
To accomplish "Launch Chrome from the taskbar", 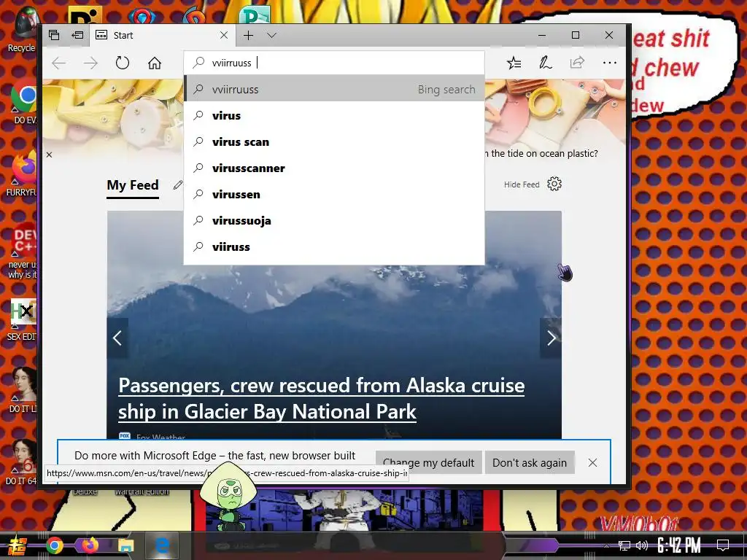I will (x=55, y=545).
